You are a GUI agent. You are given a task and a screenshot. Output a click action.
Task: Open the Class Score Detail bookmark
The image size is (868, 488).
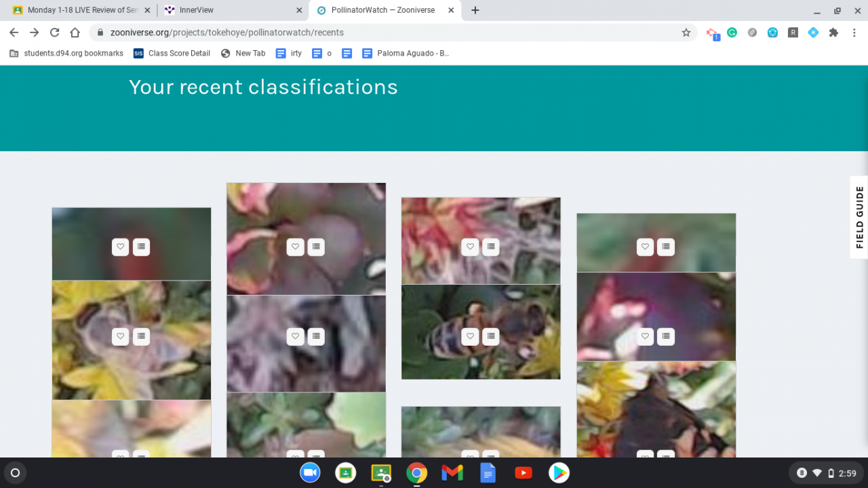tap(172, 53)
